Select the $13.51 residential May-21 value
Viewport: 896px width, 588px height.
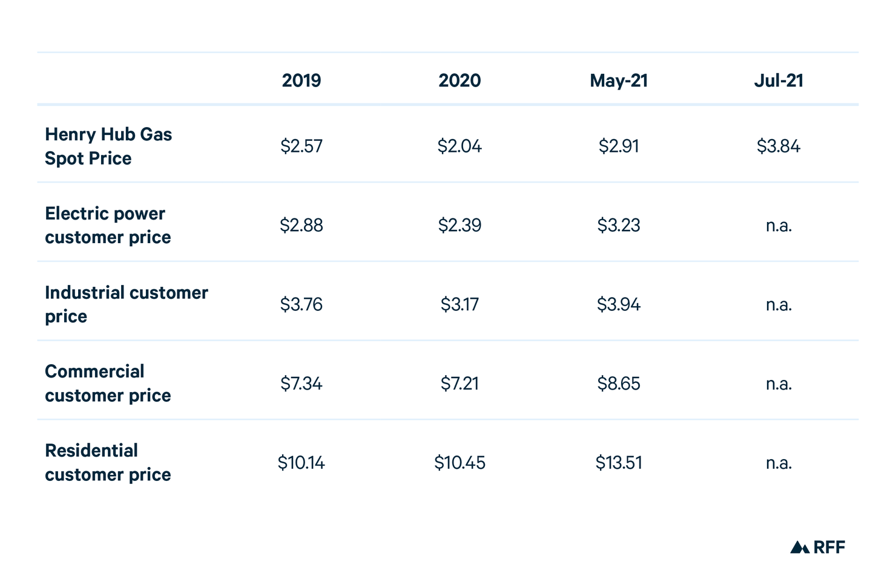(x=619, y=463)
